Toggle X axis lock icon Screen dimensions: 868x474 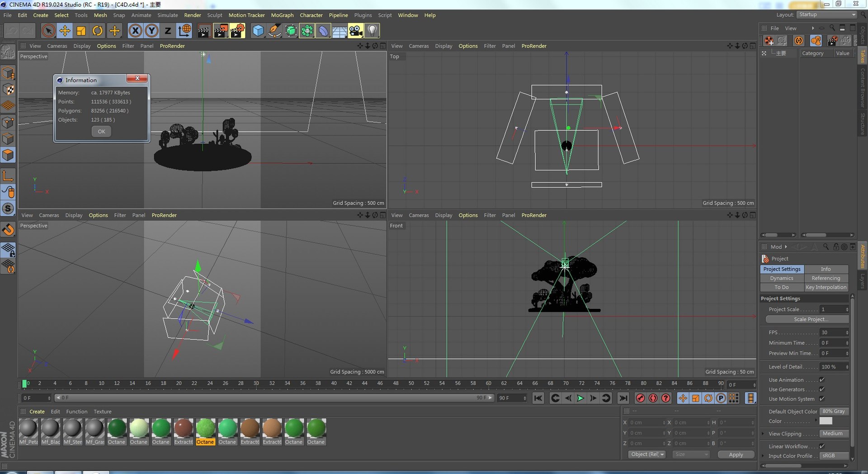pos(135,31)
